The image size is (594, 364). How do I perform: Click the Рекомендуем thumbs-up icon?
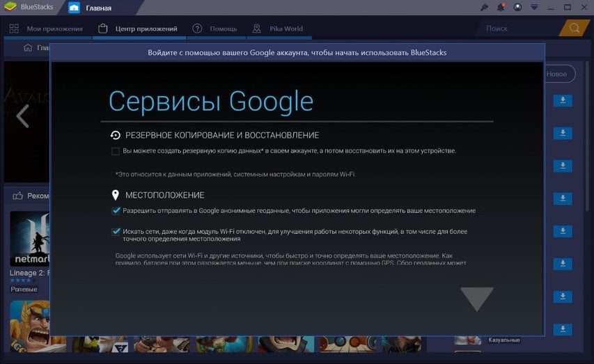[x=18, y=196]
